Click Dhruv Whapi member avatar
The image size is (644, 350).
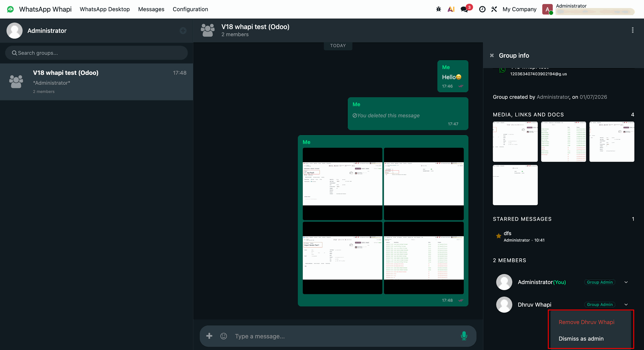click(x=504, y=304)
